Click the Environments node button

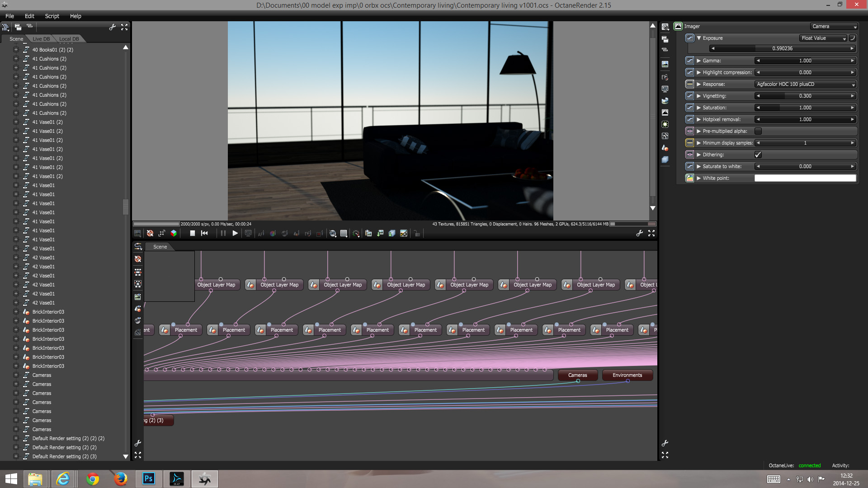click(x=627, y=375)
